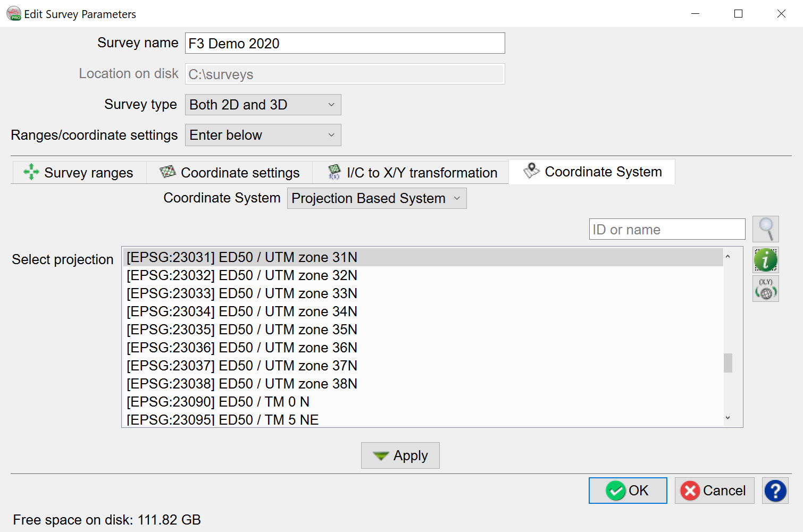The image size is (803, 532).
Task: Click the projection list scroll down arrow
Action: pos(727,418)
